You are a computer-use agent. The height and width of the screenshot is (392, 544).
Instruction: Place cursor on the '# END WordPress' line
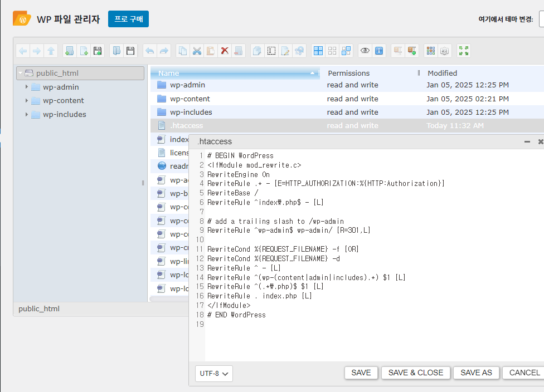point(236,315)
